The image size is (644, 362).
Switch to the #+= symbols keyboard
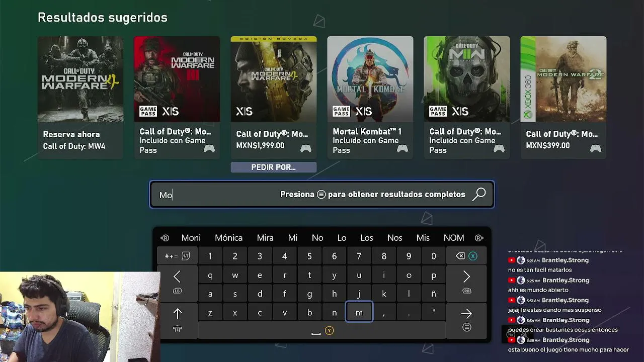tap(177, 256)
